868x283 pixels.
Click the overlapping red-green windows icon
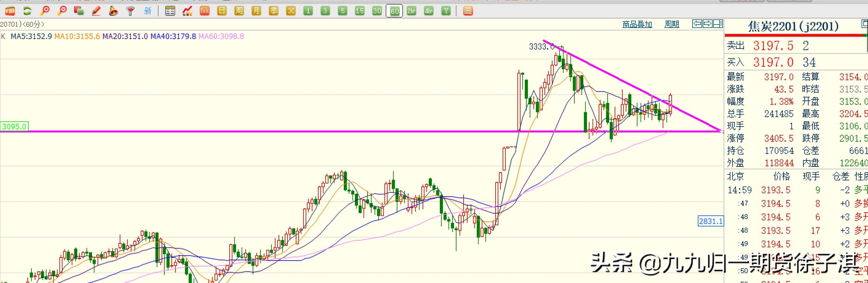pyautogui.click(x=79, y=11)
